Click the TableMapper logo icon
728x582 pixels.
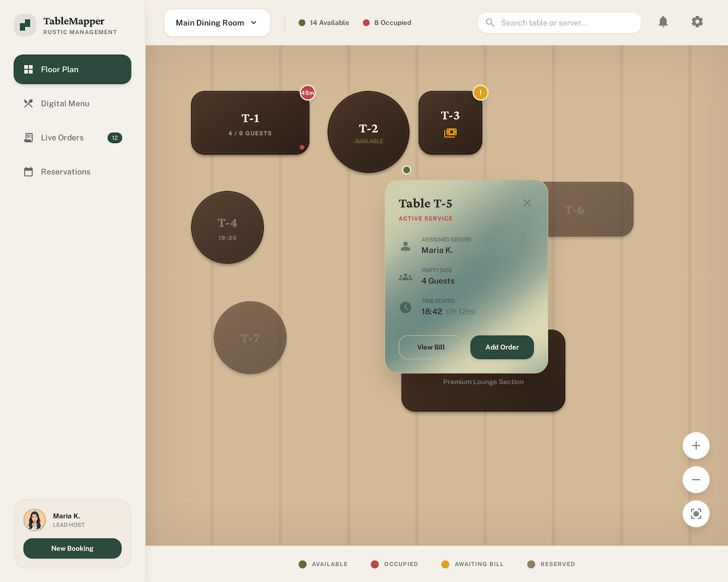click(x=25, y=25)
